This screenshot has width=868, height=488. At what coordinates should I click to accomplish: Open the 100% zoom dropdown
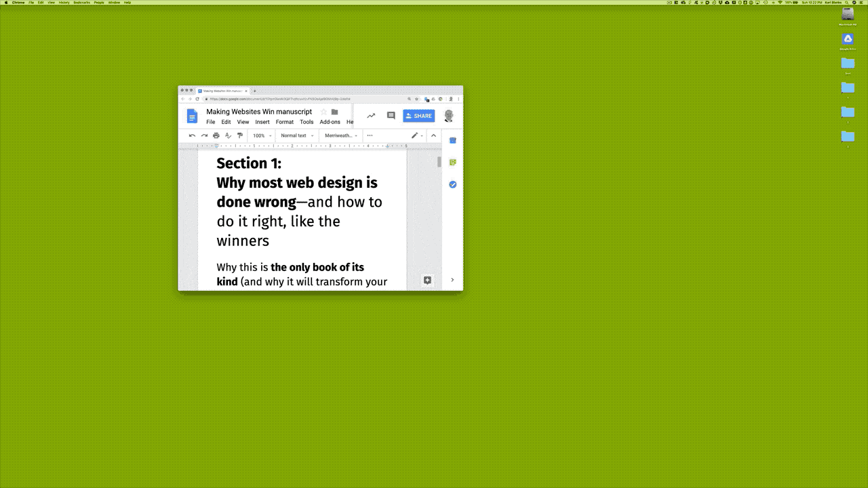coord(262,136)
